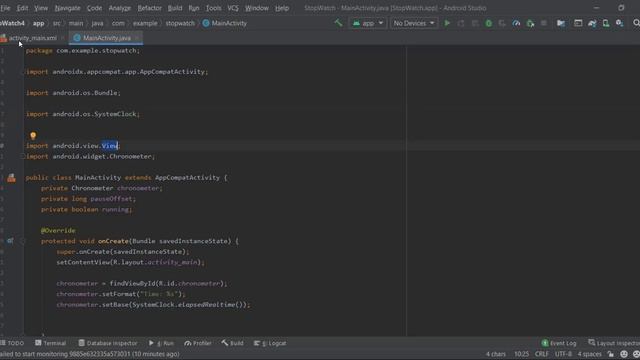Screen dimensions: 640x360
Task: Collapse the imports fold marker near Chronometer import
Action: (x=22, y=156)
